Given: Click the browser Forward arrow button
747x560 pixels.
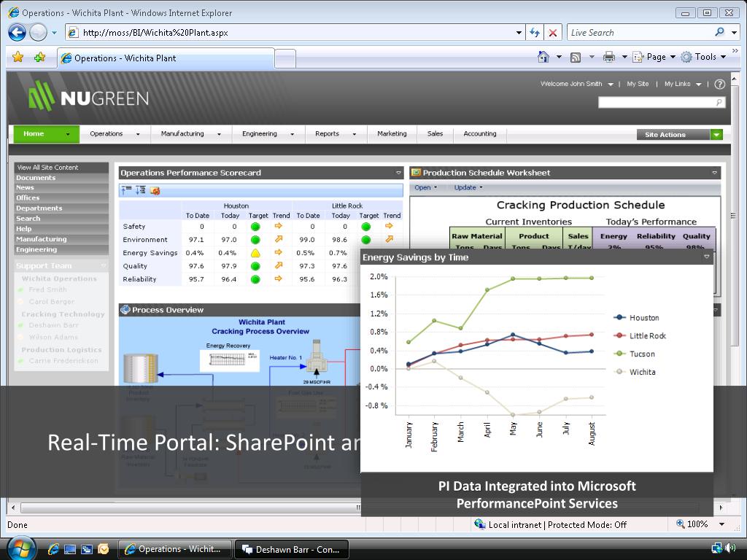Looking at the screenshot, I should point(38,32).
